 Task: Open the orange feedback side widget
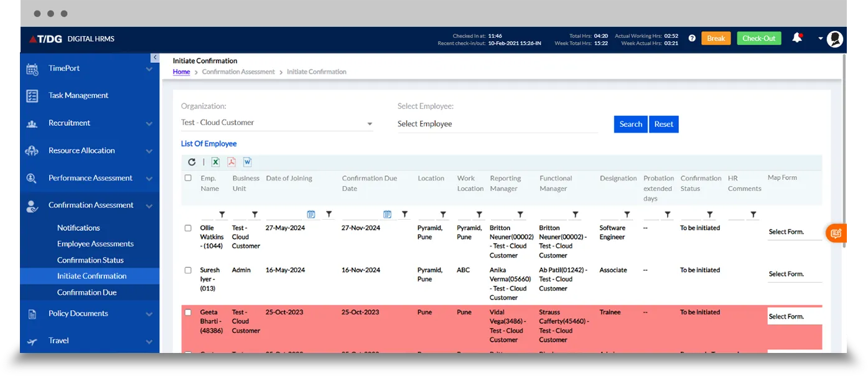(836, 233)
